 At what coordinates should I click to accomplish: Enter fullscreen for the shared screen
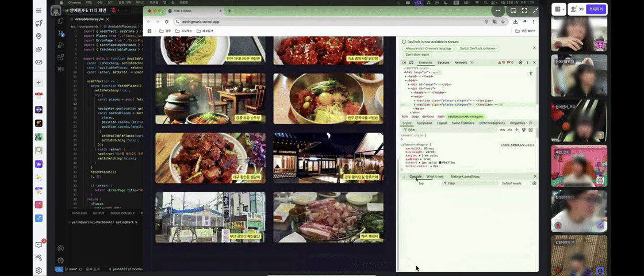click(x=524, y=11)
